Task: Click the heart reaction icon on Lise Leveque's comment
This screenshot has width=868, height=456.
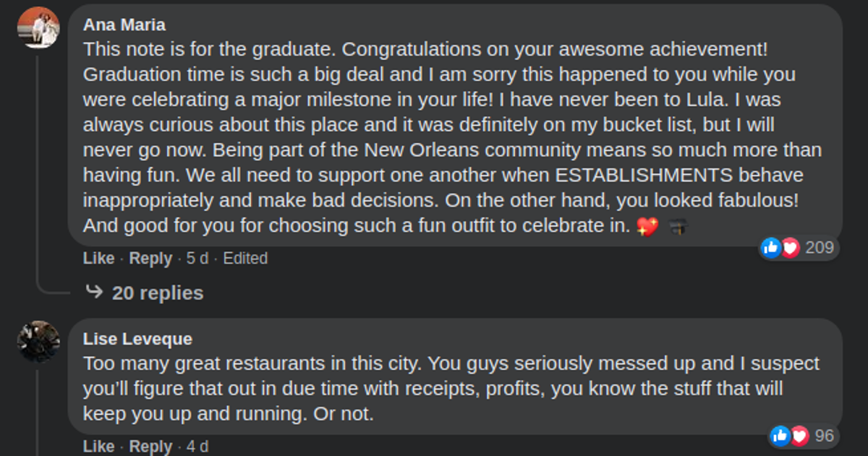Action: [x=799, y=436]
